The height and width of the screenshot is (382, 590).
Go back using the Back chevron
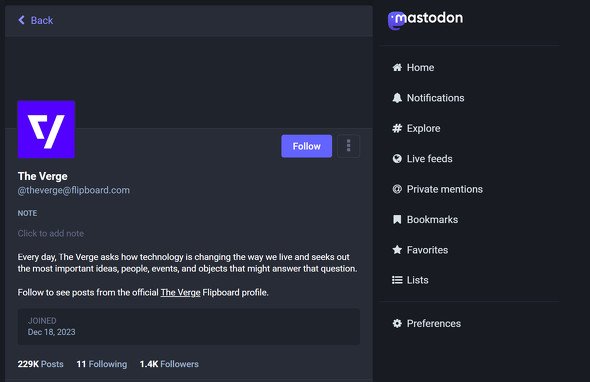click(x=21, y=20)
